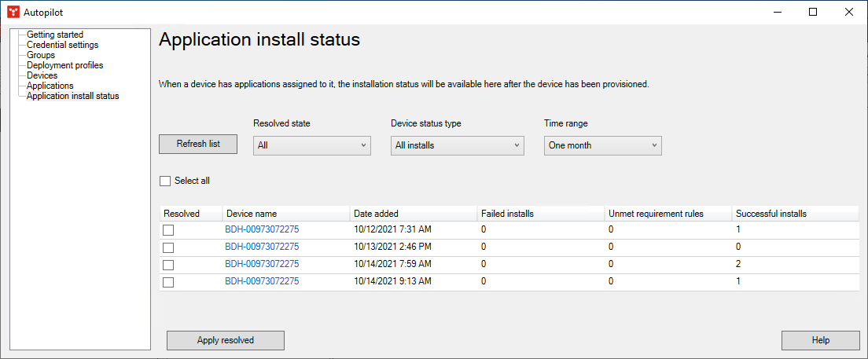Tick Resolved checkbox for 10/13/2021 2:46 PM row

168,247
